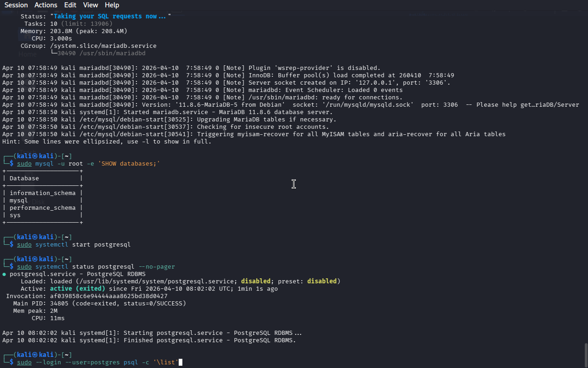588x368 pixels.
Task: Open the Actions menu
Action: pos(46,5)
